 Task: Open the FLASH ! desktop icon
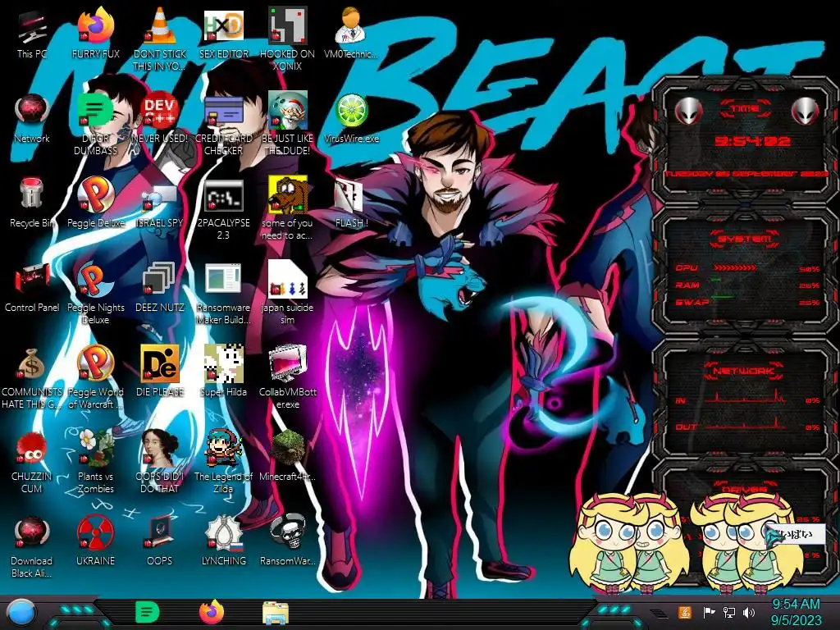point(351,196)
